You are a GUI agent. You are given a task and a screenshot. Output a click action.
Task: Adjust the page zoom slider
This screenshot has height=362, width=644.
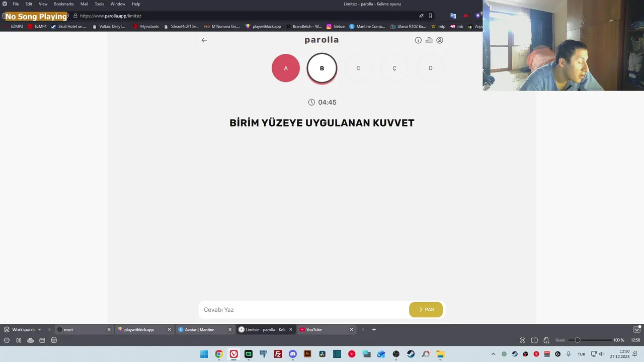pos(591,340)
